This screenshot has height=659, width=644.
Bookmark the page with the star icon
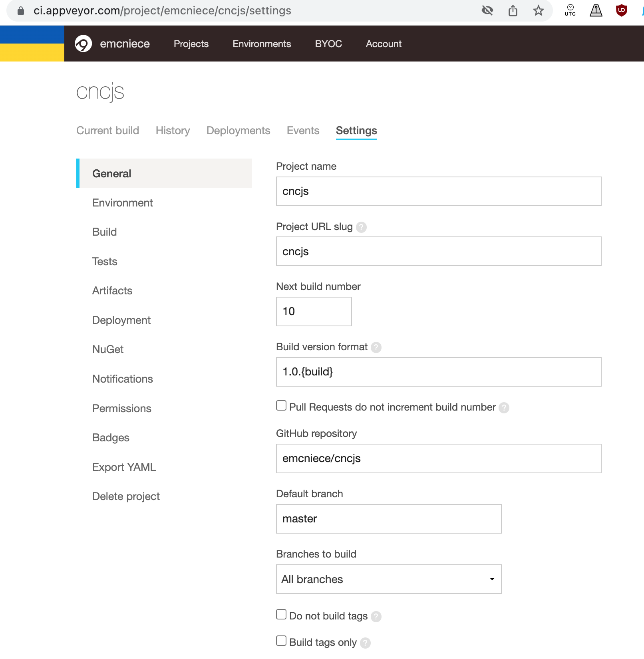tap(539, 10)
